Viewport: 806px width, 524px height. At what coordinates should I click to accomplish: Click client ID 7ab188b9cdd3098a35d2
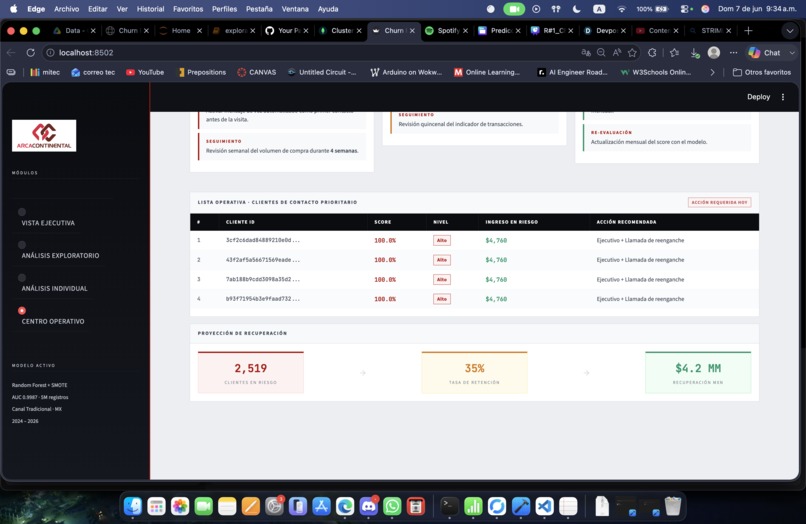[x=263, y=279]
